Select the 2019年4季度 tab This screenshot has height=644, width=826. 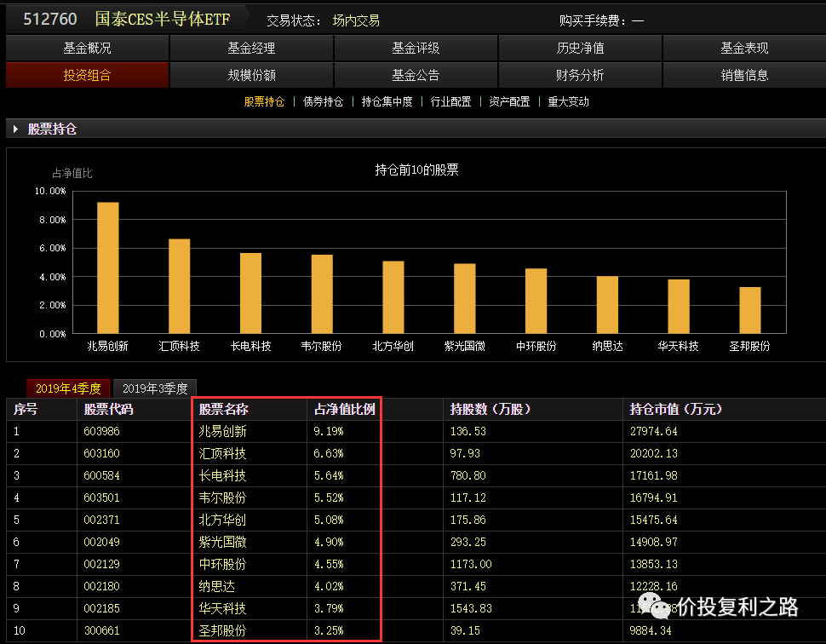(x=68, y=388)
